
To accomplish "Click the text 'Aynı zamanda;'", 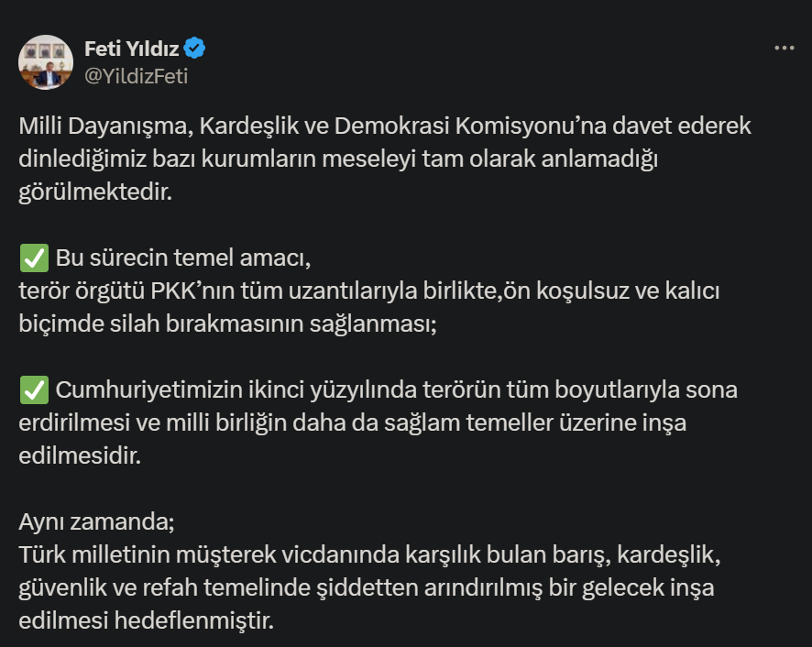I will tap(97, 522).
